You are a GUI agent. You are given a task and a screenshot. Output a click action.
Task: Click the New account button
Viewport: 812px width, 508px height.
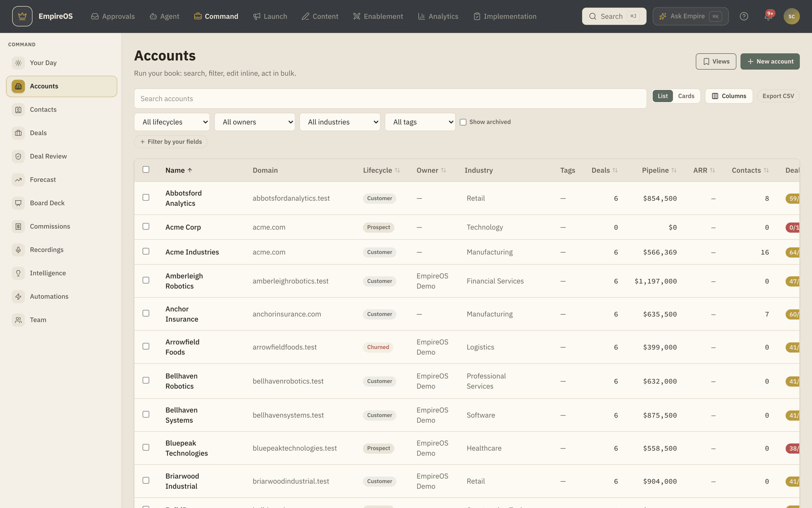click(770, 61)
